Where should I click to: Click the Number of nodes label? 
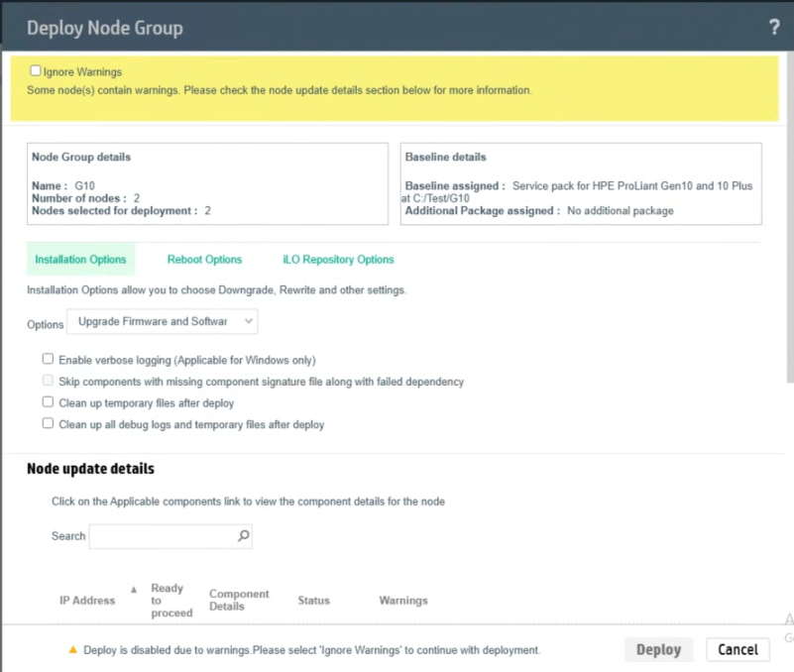tap(79, 198)
